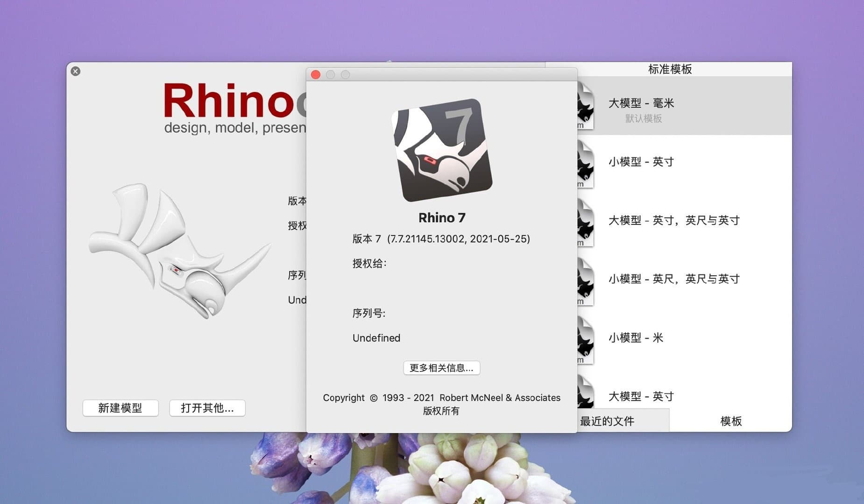Click file icon beside 小模型 - 英尺, 英尺与英寸
This screenshot has width=864, height=504.
click(x=586, y=282)
